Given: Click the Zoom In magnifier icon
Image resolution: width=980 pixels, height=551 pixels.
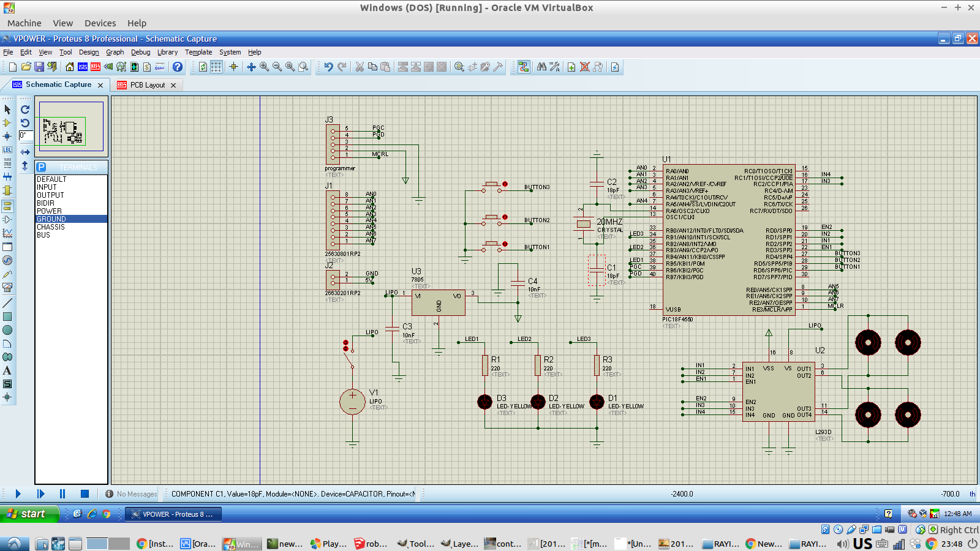Looking at the screenshot, I should click(x=264, y=67).
